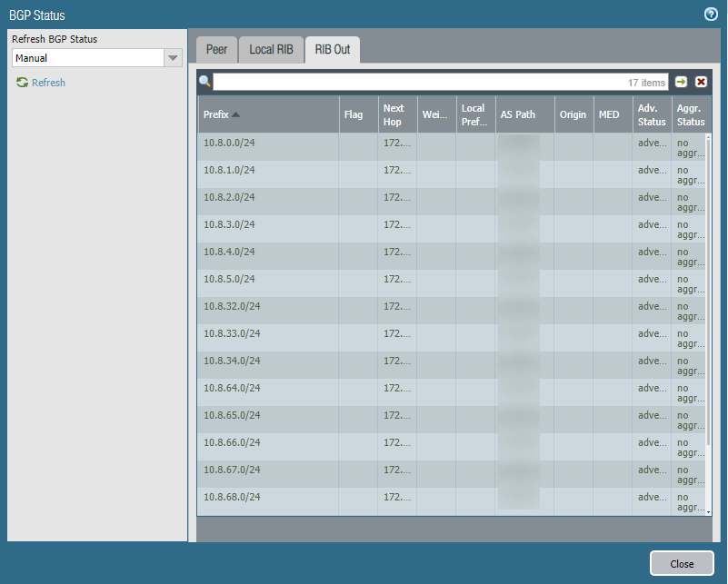The height and width of the screenshot is (584, 728).
Task: Select the Manual refresh combo box
Action: pyautogui.click(x=87, y=58)
